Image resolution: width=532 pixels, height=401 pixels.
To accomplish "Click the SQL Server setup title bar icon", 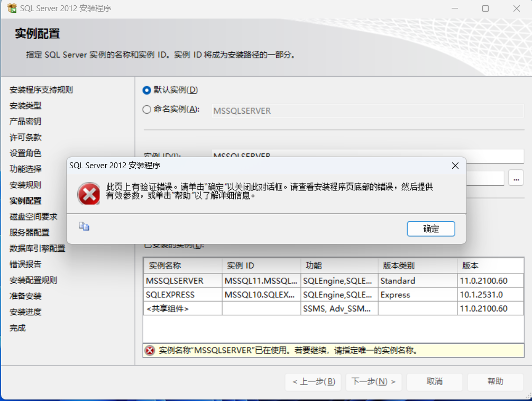I will pyautogui.click(x=12, y=8).
